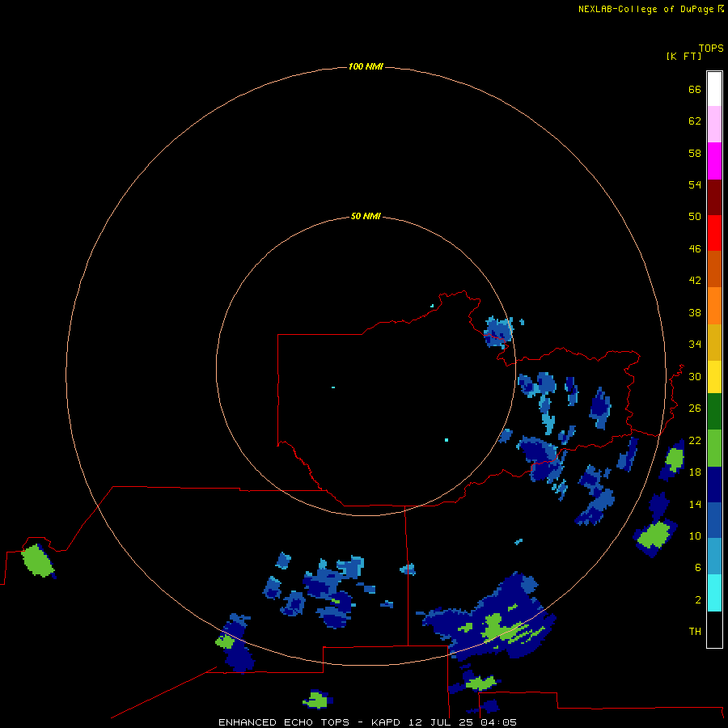
Task: Click the 12 JUL 25 date stamp
Action: pos(442,722)
